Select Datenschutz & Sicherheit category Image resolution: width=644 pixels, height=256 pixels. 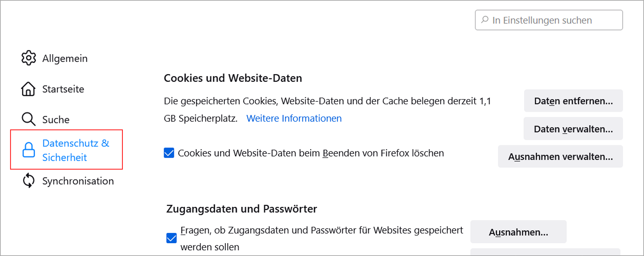click(x=67, y=150)
